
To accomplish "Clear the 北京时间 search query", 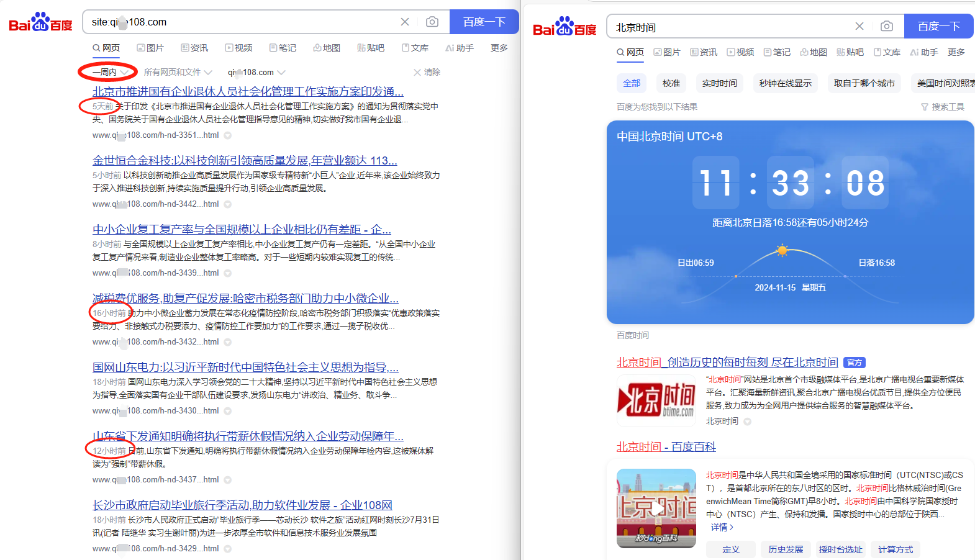I will pyautogui.click(x=859, y=26).
